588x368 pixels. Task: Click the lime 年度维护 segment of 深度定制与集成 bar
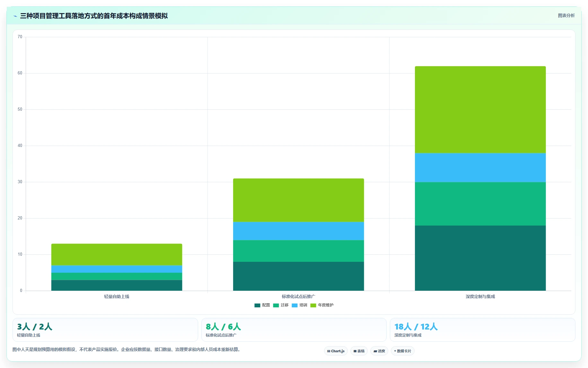pyautogui.click(x=480, y=110)
